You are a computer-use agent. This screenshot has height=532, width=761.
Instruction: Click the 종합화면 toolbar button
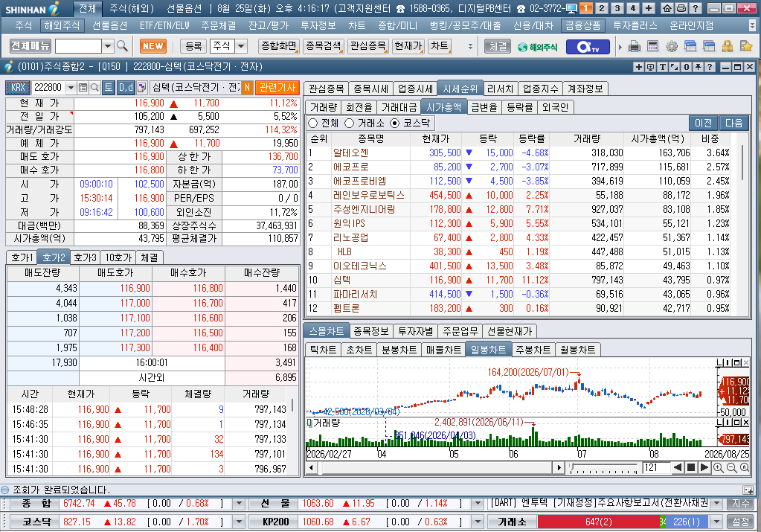coord(278,46)
